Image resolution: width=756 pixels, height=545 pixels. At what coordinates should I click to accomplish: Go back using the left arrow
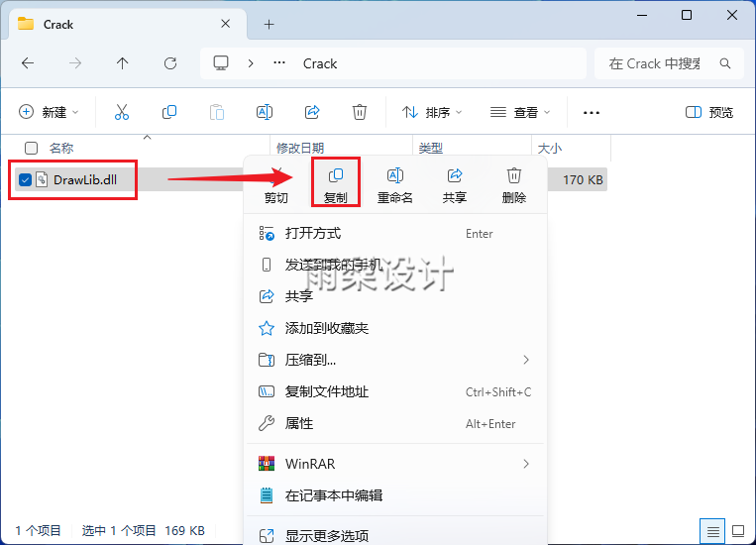click(28, 63)
